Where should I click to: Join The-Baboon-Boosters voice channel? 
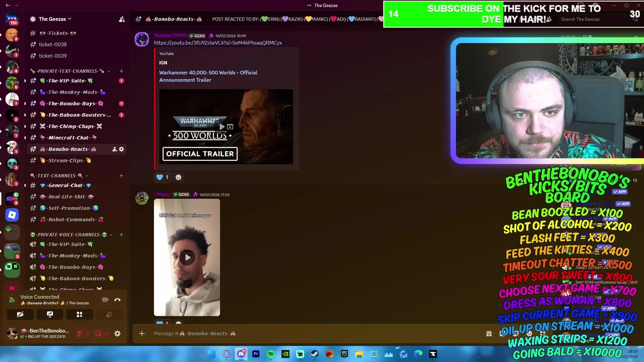pos(76,279)
